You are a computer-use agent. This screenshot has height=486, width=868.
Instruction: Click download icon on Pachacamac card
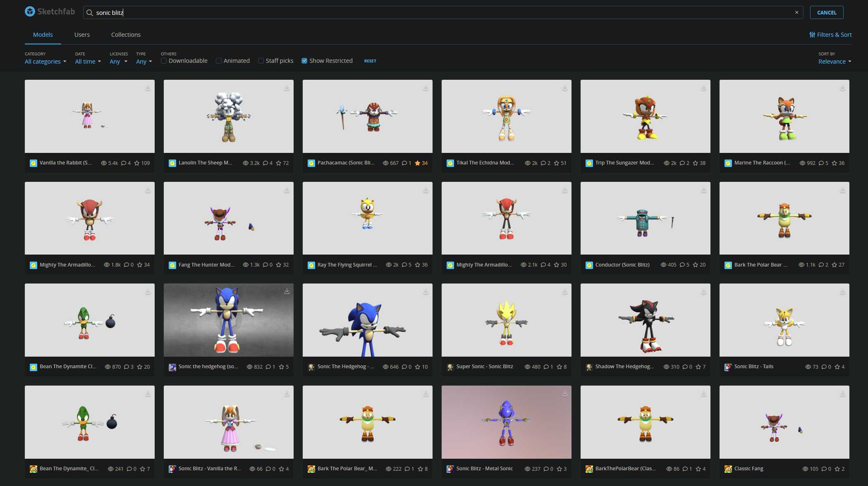click(x=426, y=88)
